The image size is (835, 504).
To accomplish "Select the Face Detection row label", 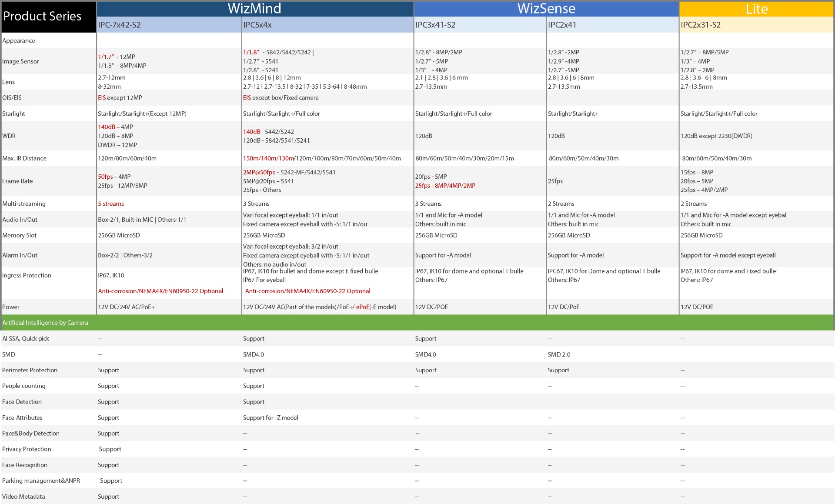I will [22, 402].
